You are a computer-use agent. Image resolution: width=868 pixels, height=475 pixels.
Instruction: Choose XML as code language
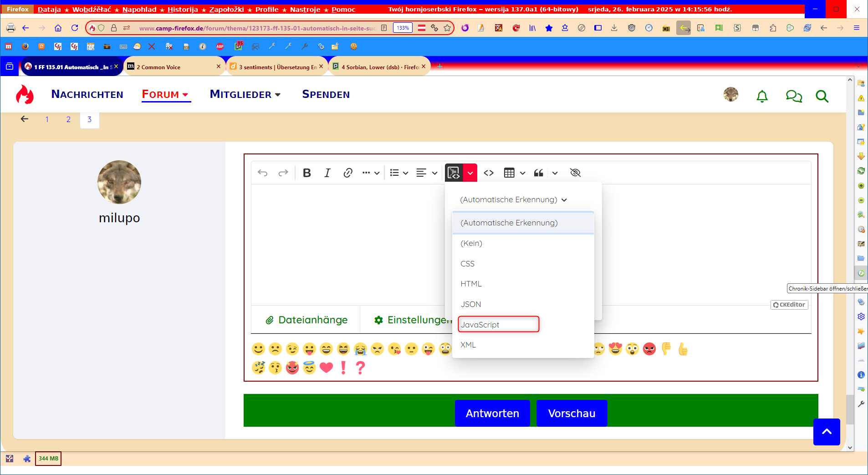(523, 345)
